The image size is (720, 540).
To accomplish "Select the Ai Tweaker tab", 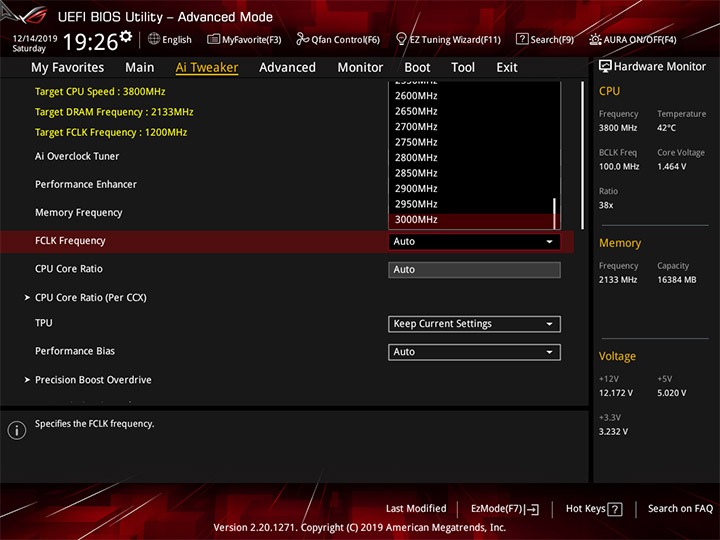I will (207, 68).
